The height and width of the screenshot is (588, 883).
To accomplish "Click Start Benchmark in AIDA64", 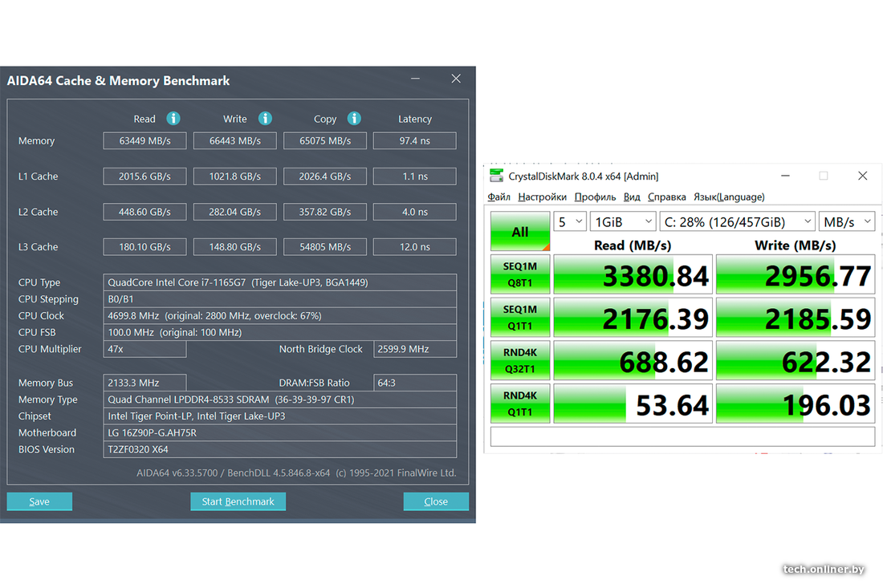I will pos(238,501).
